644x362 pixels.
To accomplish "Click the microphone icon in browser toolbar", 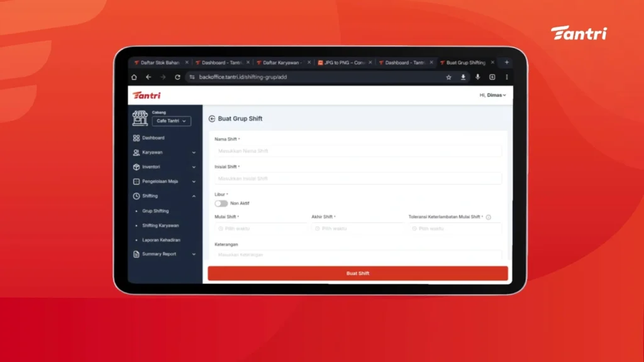I will click(478, 77).
